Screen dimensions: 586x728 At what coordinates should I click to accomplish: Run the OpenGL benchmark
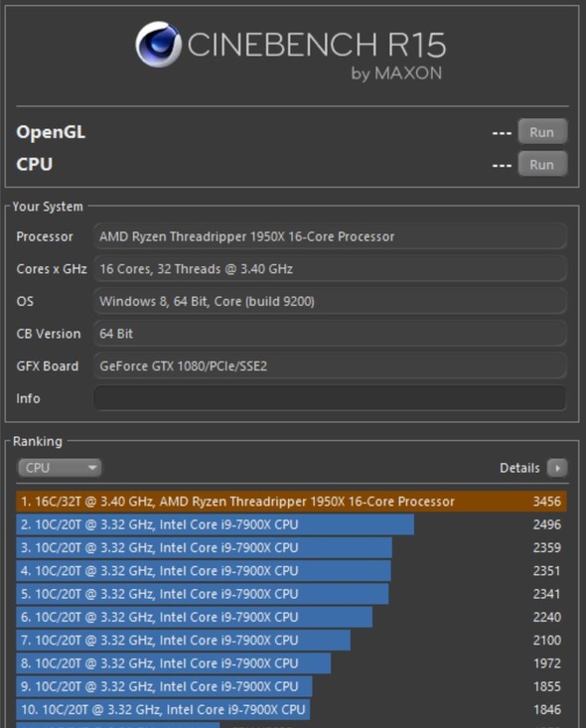(542, 132)
